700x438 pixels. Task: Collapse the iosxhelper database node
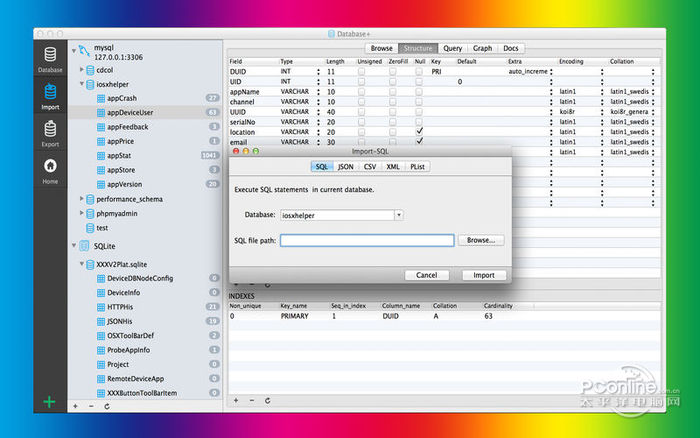82,84
